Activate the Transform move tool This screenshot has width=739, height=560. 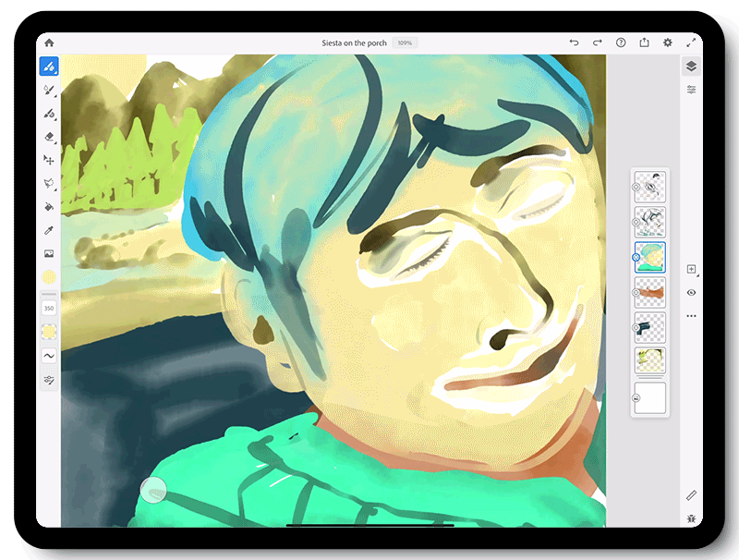coord(49,160)
